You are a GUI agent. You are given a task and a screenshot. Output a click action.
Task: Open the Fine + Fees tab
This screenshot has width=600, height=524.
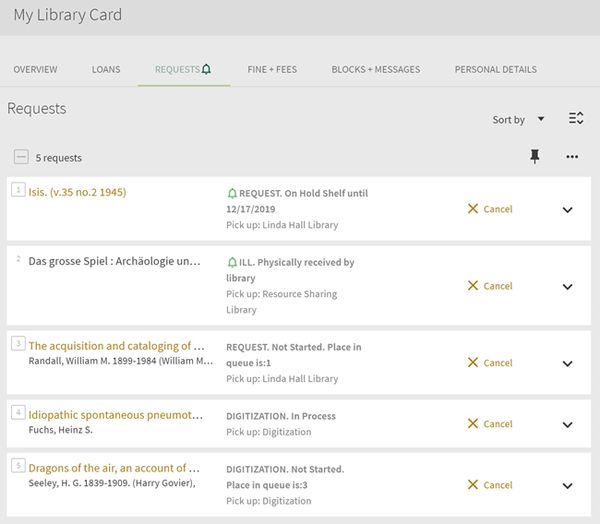tap(272, 70)
